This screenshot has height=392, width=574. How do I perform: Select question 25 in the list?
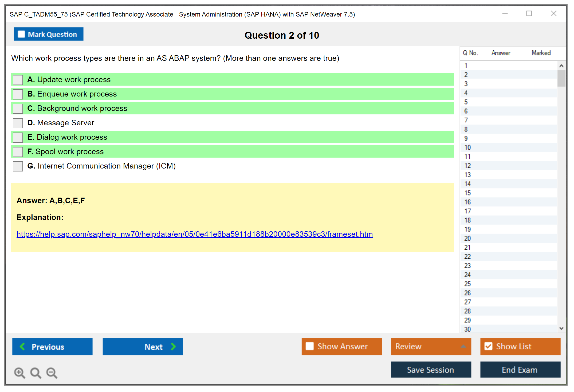[x=468, y=284]
